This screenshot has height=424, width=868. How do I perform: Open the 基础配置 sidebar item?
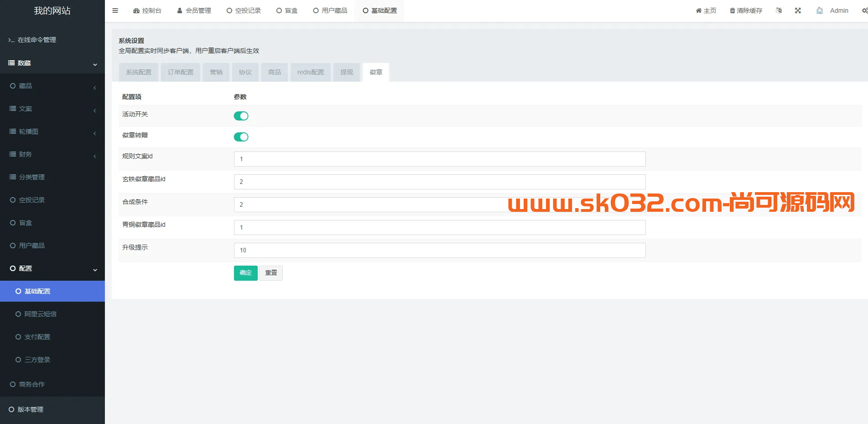52,291
